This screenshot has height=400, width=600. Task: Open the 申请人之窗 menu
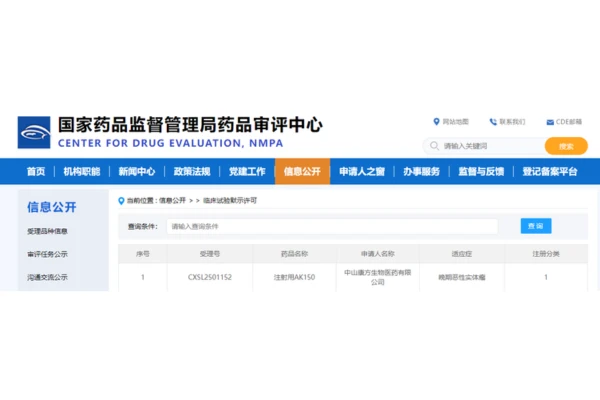pos(361,172)
